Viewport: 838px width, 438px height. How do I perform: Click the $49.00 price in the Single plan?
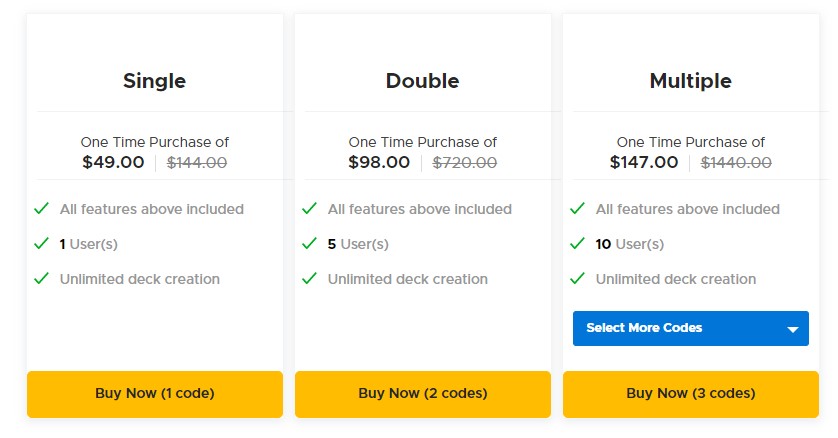pyautogui.click(x=113, y=162)
